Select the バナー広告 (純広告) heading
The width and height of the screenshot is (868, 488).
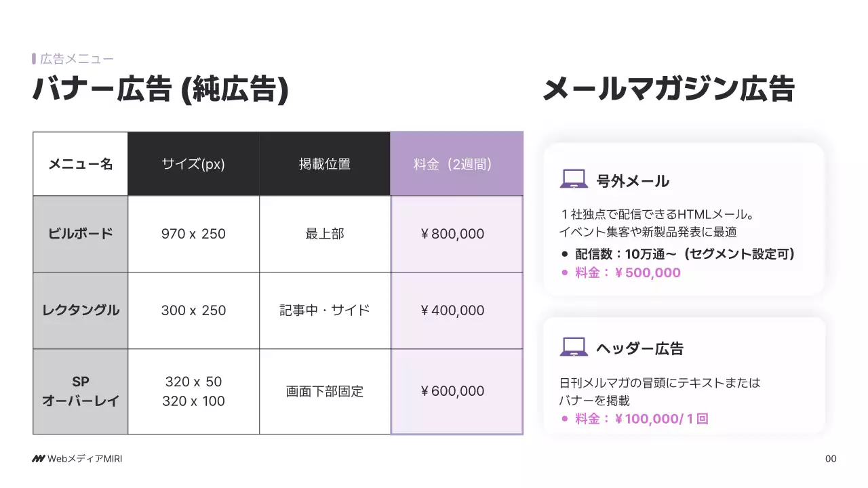[x=161, y=90]
